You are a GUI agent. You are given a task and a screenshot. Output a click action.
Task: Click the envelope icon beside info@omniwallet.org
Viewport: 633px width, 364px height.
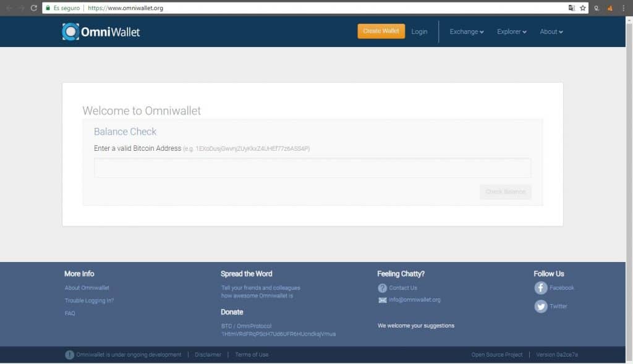pos(382,300)
